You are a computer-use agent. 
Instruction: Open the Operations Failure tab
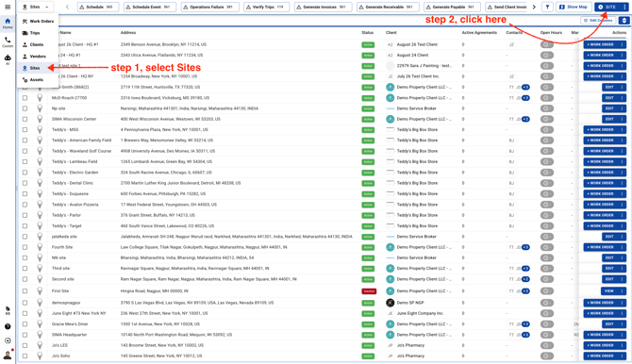(x=209, y=7)
